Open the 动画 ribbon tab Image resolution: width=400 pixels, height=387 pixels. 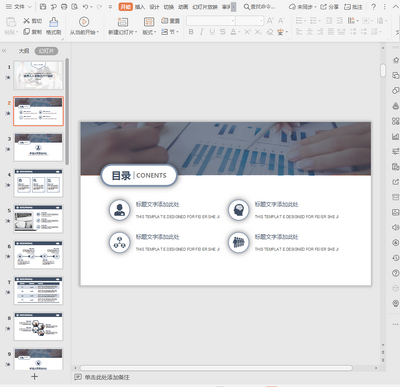point(183,7)
